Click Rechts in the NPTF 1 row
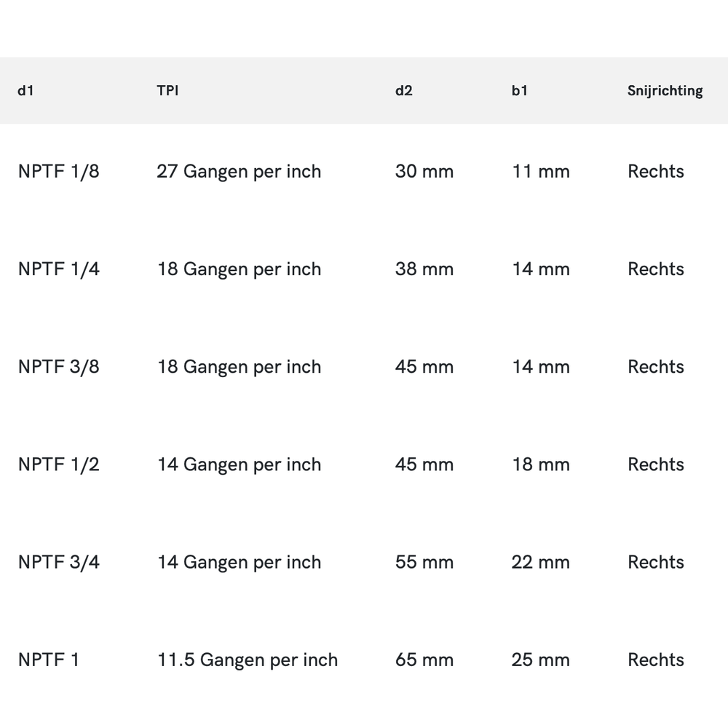The width and height of the screenshot is (728, 728). [x=655, y=660]
